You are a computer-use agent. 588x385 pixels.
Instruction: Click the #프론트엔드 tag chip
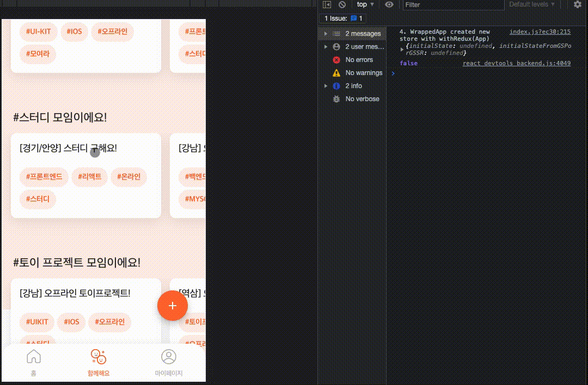(44, 177)
